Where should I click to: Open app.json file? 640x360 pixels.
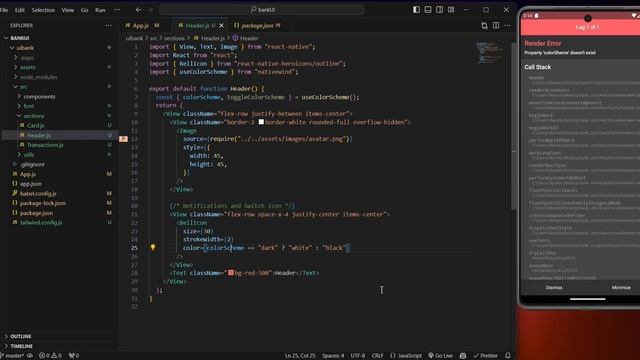point(59,184)
